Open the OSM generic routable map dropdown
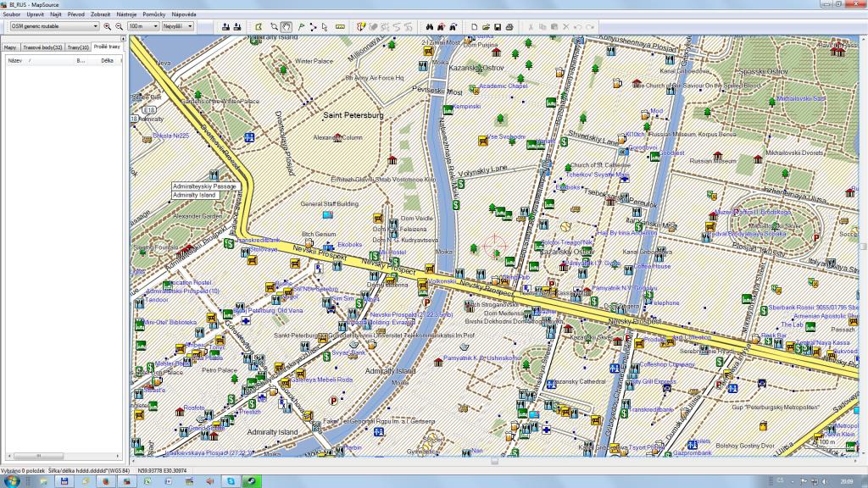Screen dimensions: 868x488 (54, 26)
